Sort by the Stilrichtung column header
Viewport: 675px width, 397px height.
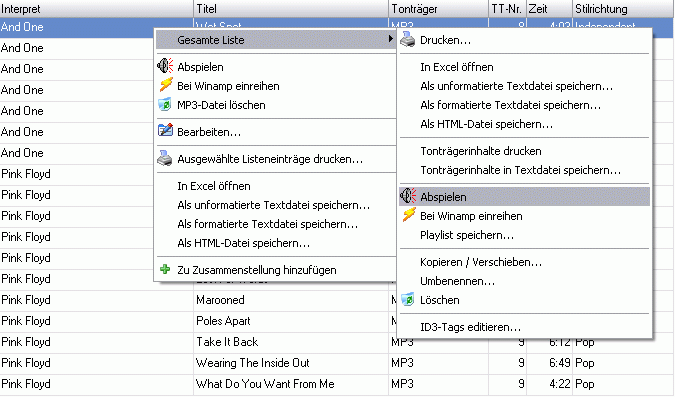coord(623,9)
